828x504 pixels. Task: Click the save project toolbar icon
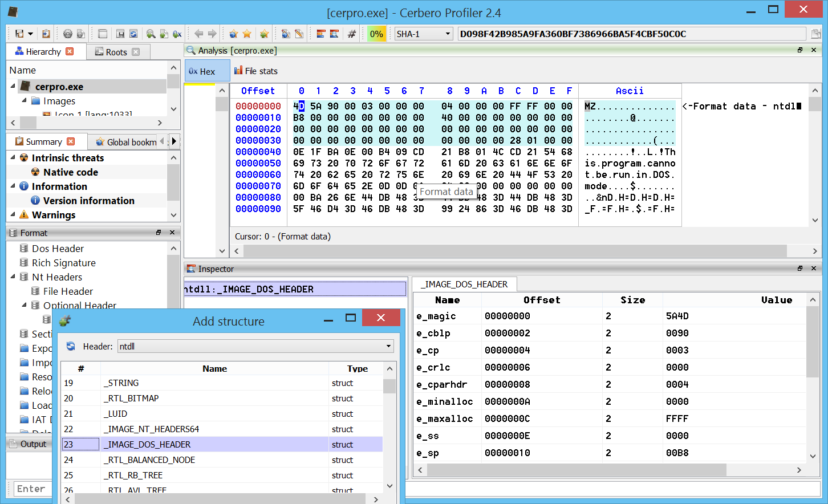pyautogui.click(x=19, y=34)
